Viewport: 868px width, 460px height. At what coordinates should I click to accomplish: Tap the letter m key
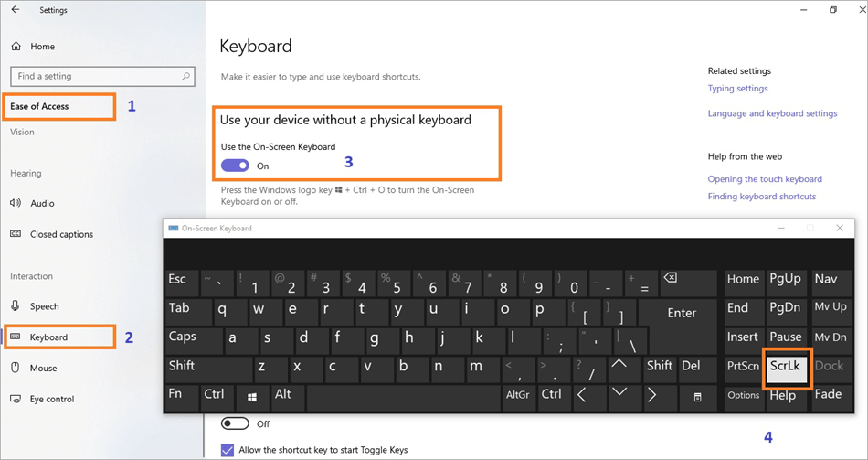482,368
